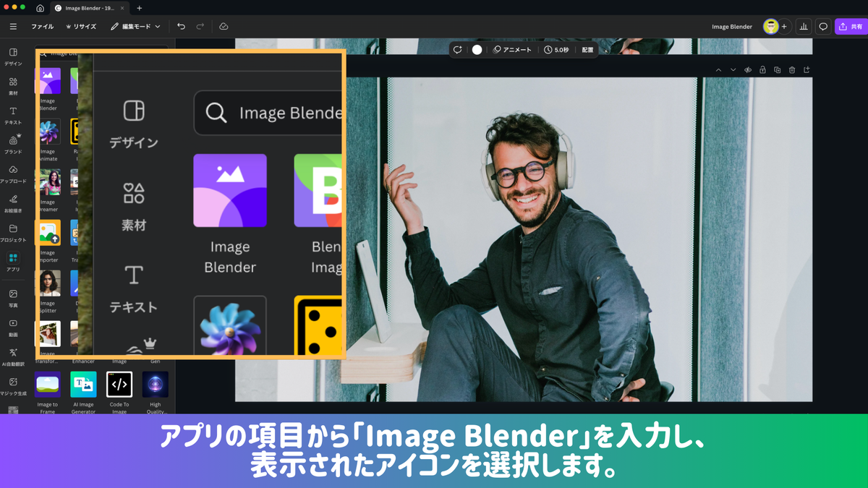Click the magic refresh icon in canvas toolbar

[457, 50]
